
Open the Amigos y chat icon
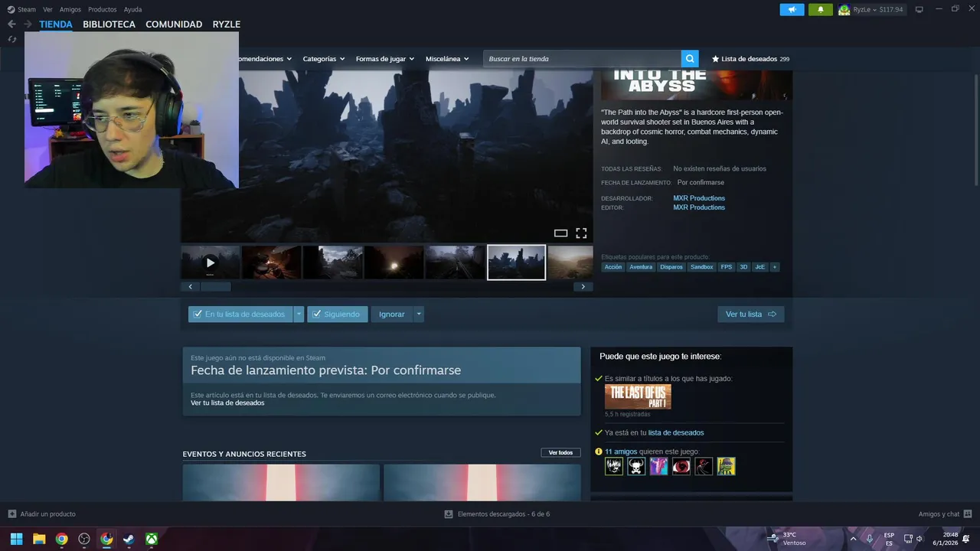coord(968,514)
